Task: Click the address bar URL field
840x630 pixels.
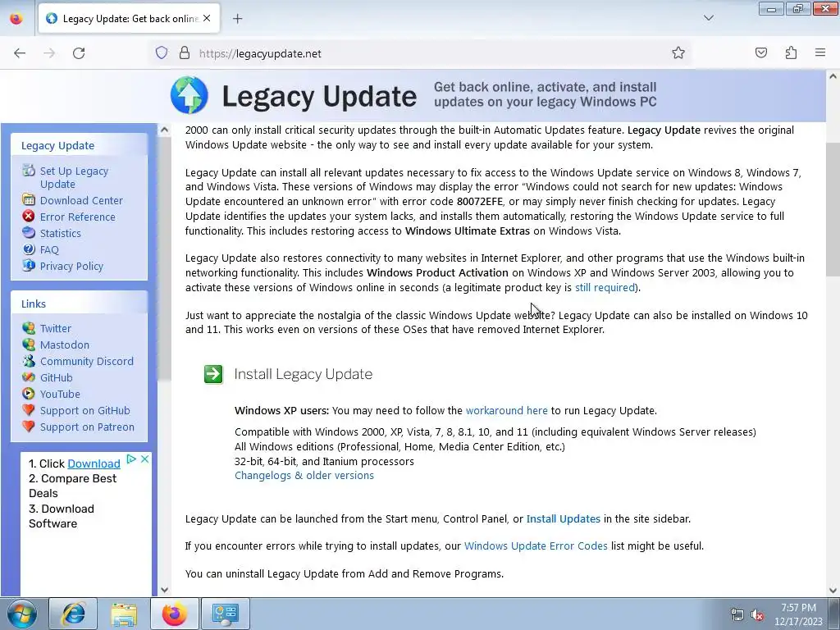Action: tap(420, 53)
